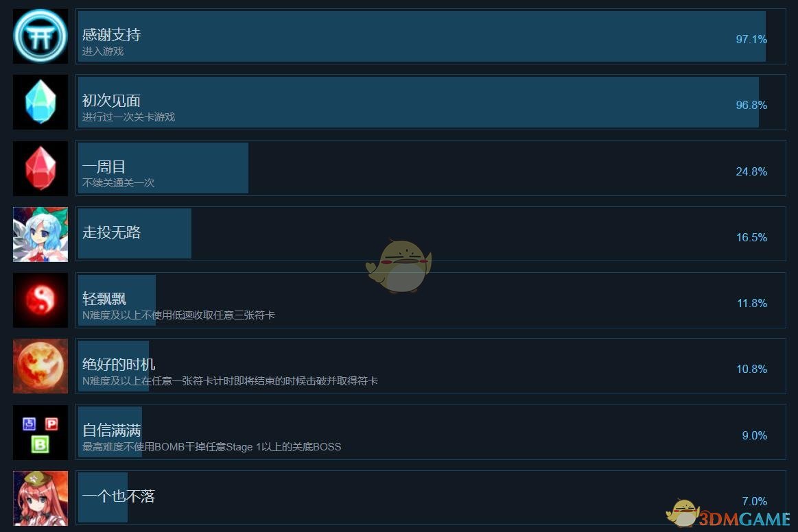Viewport: 798px width, 532px height.
Task: Click the center bird mascot watermark
Action: click(399, 266)
